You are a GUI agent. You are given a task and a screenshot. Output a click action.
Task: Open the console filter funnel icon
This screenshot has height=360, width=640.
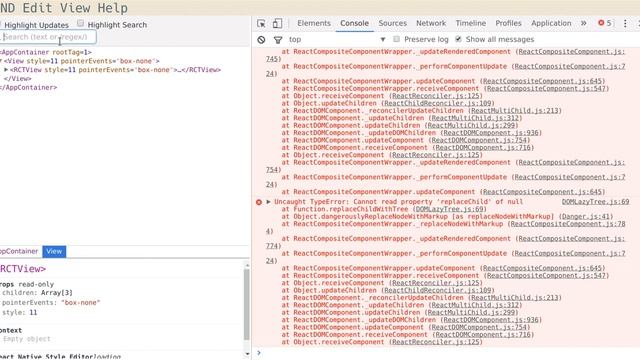278,40
